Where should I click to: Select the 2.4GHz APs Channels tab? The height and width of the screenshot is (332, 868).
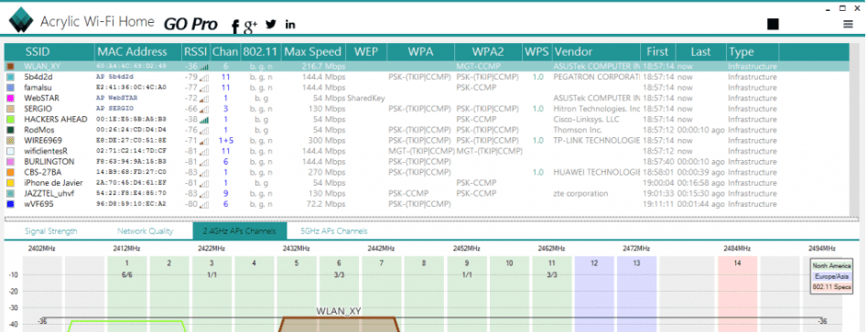coord(240,231)
